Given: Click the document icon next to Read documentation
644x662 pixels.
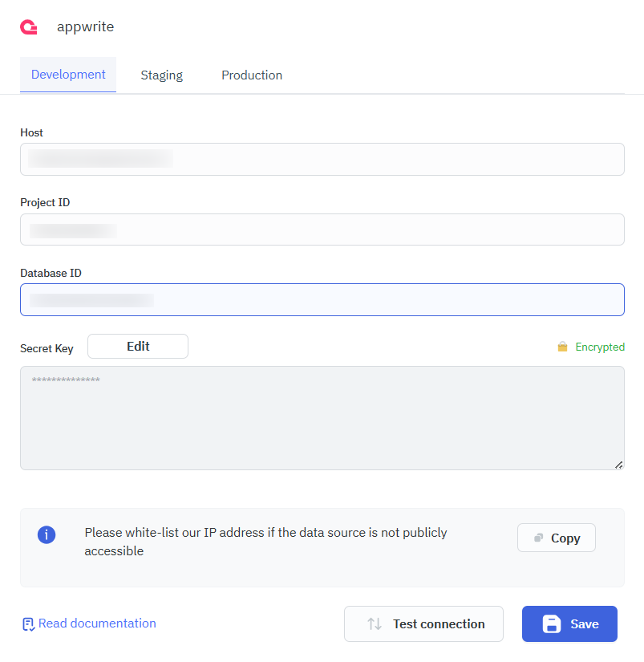Looking at the screenshot, I should [x=28, y=623].
